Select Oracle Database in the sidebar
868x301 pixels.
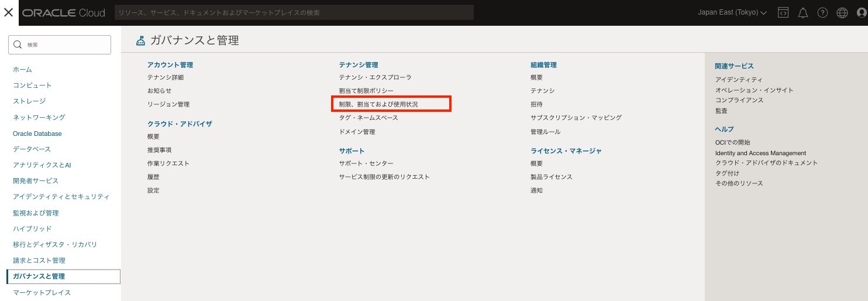click(x=37, y=134)
